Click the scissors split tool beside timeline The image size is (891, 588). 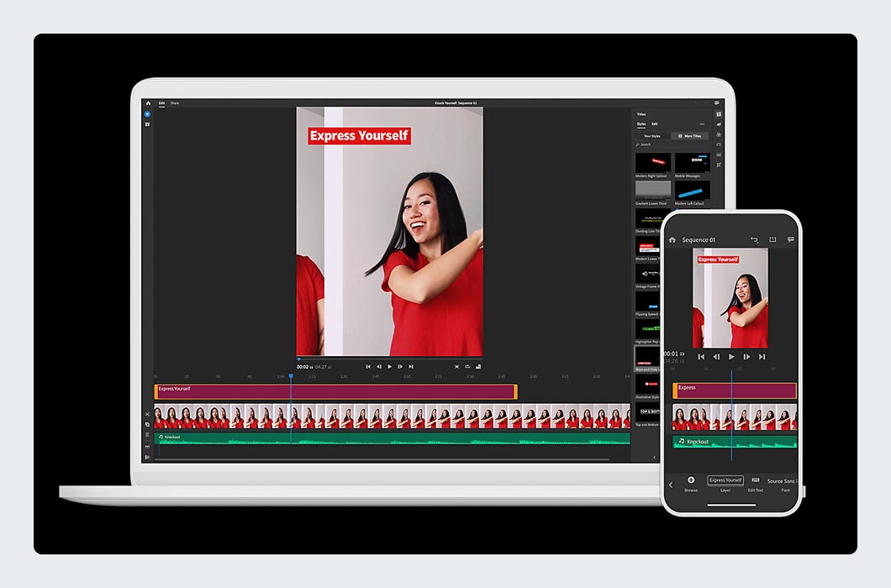coord(148,414)
